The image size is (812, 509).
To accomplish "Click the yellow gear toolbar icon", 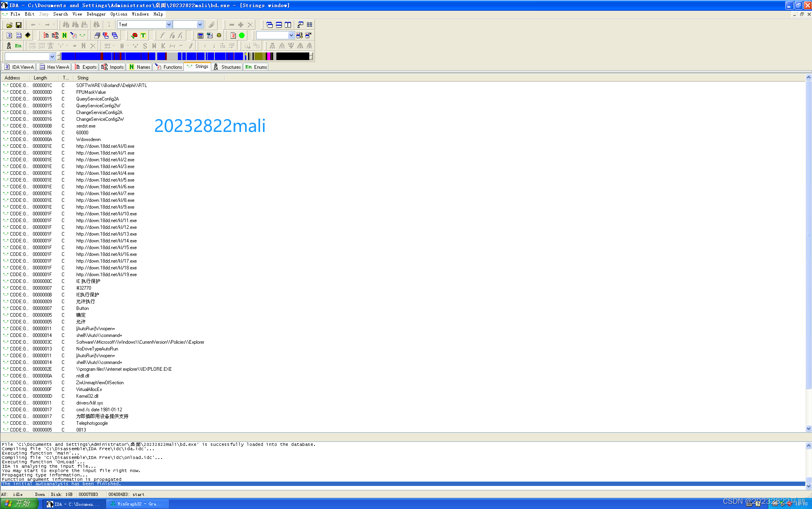I will click(219, 35).
